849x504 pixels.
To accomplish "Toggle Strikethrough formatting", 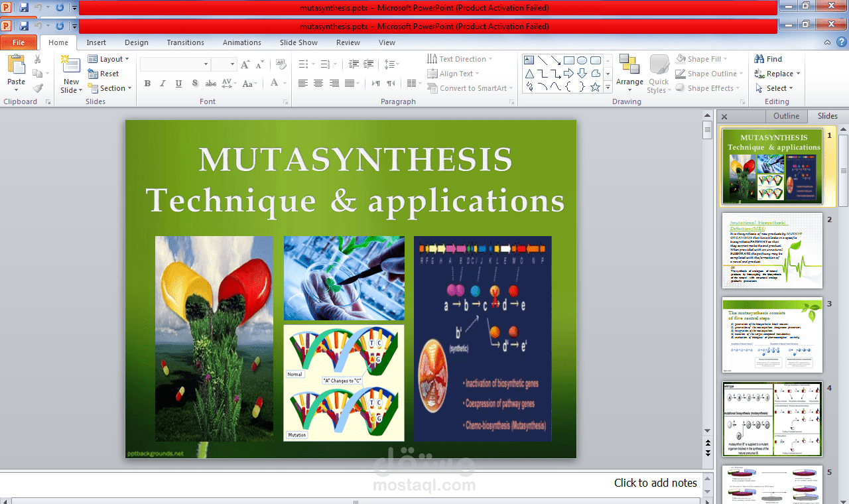I will click(211, 84).
